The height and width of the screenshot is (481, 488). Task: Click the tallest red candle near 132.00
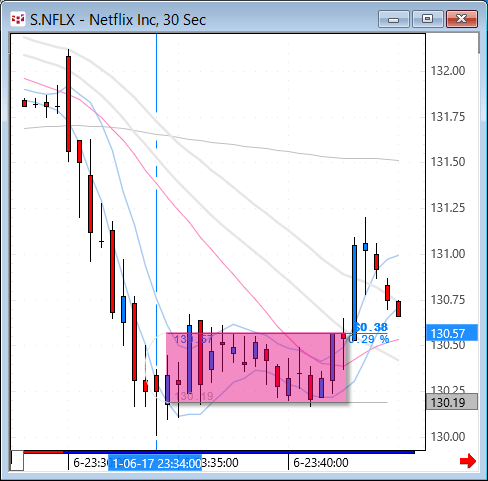coord(68,104)
